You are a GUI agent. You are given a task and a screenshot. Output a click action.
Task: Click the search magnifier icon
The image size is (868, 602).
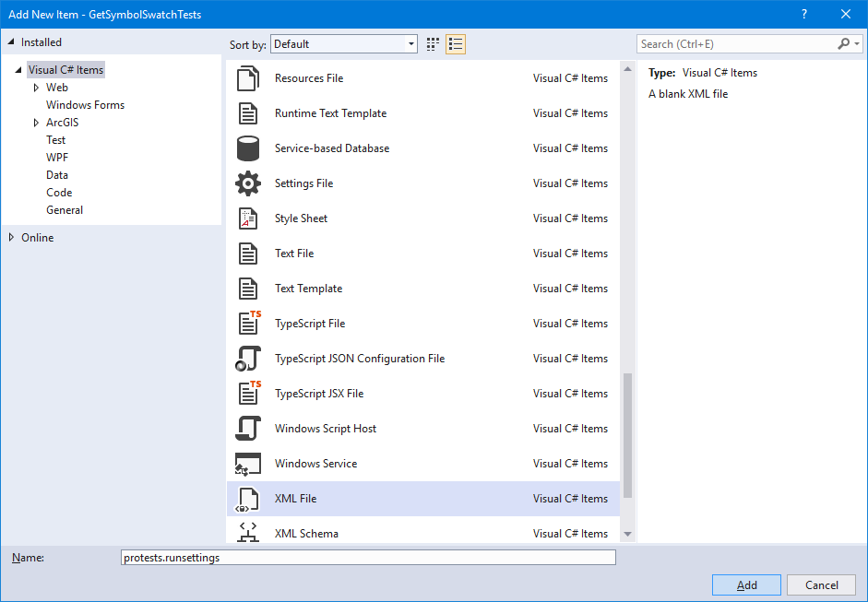pos(843,43)
